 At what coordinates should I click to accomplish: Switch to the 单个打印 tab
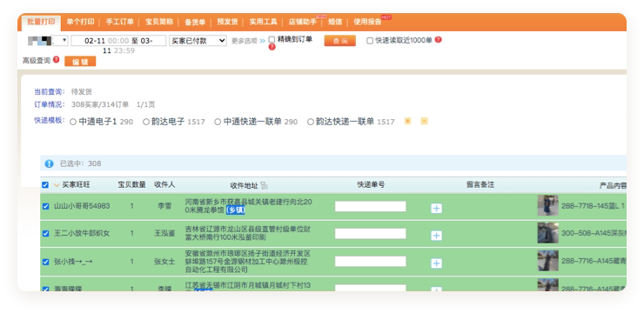click(80, 22)
